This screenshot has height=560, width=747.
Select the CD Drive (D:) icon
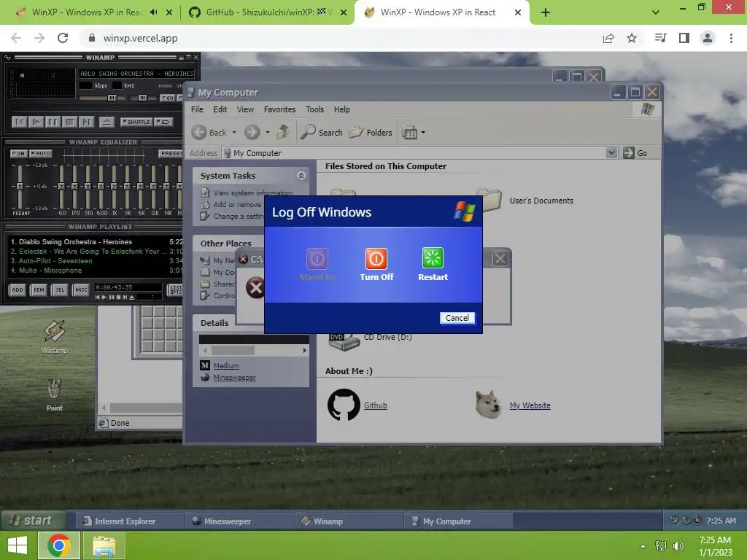click(344, 341)
